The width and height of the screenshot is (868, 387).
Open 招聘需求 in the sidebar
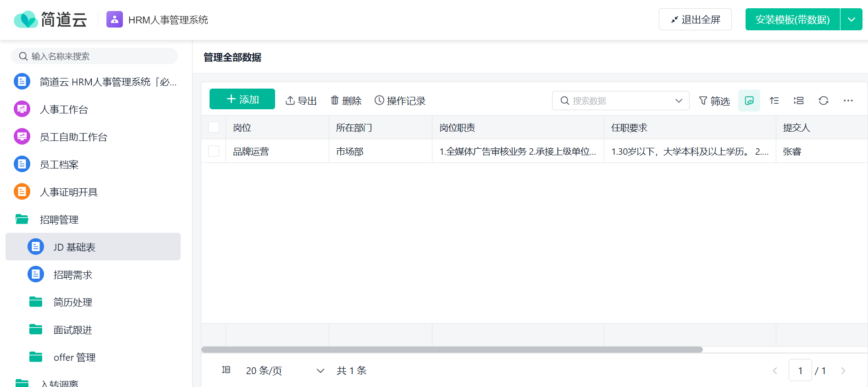pos(93,275)
